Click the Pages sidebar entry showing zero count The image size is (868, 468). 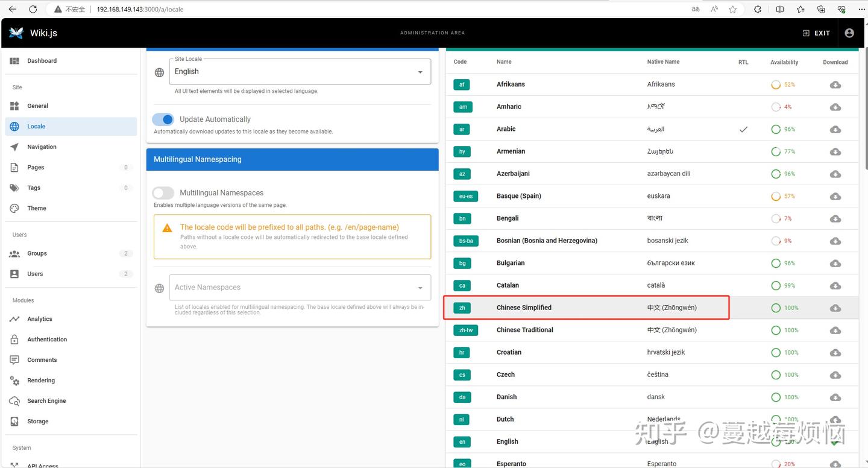point(36,167)
